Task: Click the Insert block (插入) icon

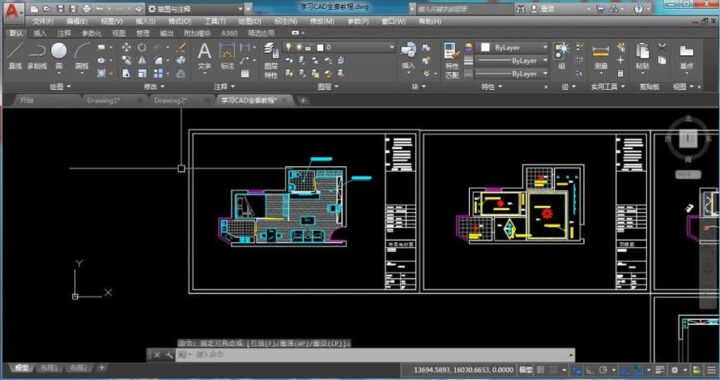Action: 408,56
